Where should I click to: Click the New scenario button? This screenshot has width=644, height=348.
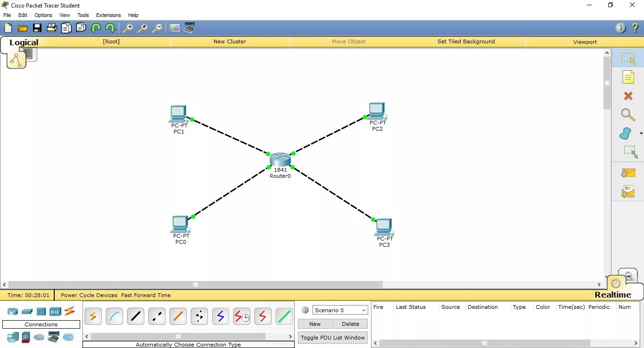point(315,324)
